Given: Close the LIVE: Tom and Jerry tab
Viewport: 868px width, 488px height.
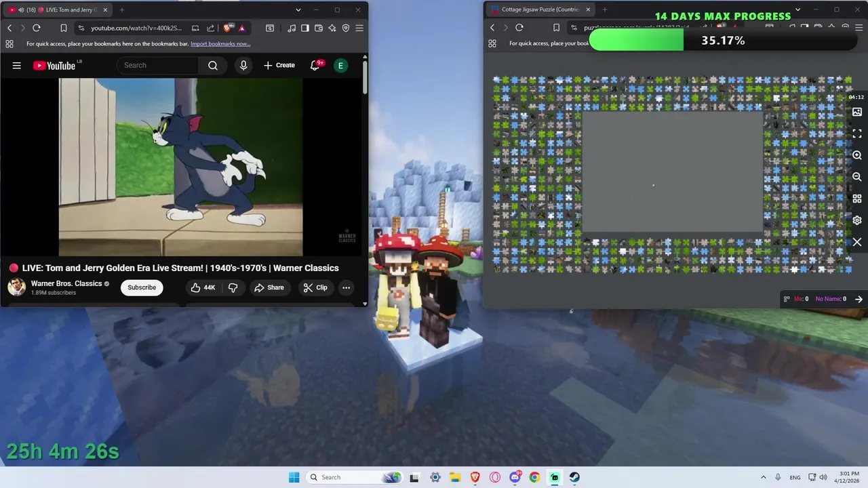Looking at the screenshot, I should [104, 9].
